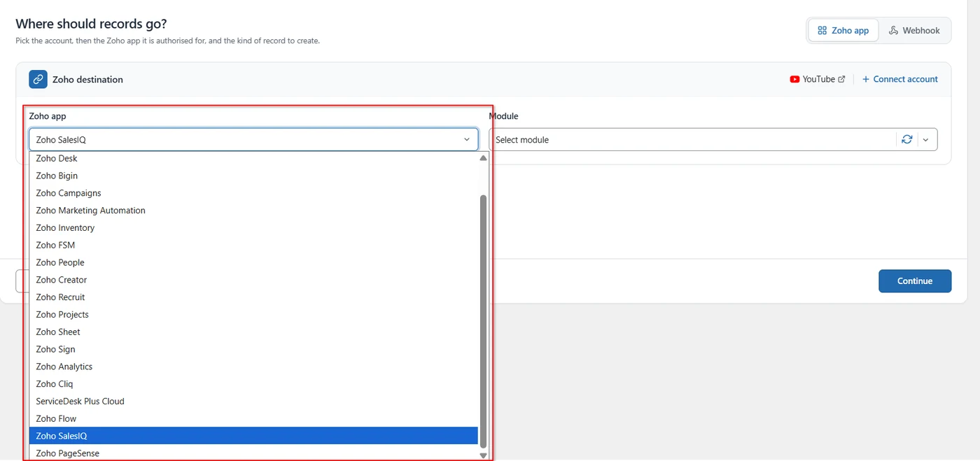
Task: Switch to the Zoho app tab
Action: click(x=843, y=30)
